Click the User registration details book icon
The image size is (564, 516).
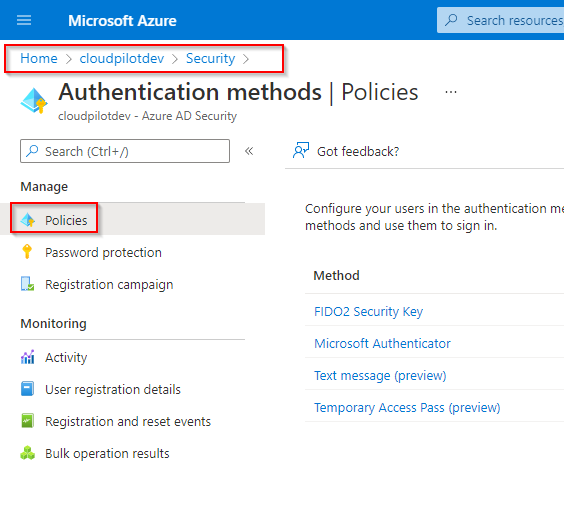27,389
